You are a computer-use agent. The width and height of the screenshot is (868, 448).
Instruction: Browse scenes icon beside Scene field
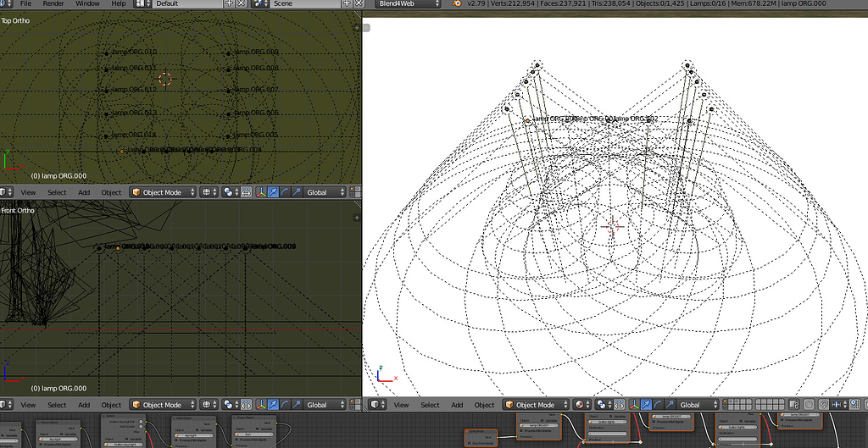[x=260, y=3]
